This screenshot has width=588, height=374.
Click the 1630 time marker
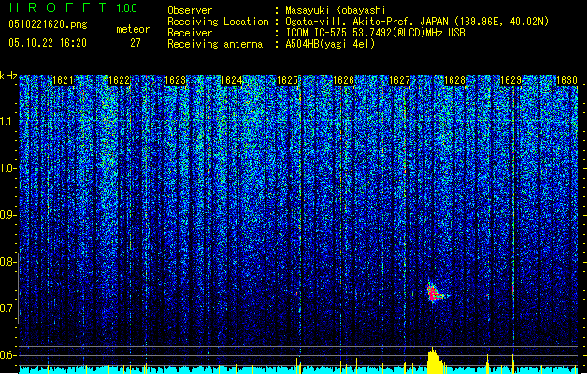(x=566, y=80)
